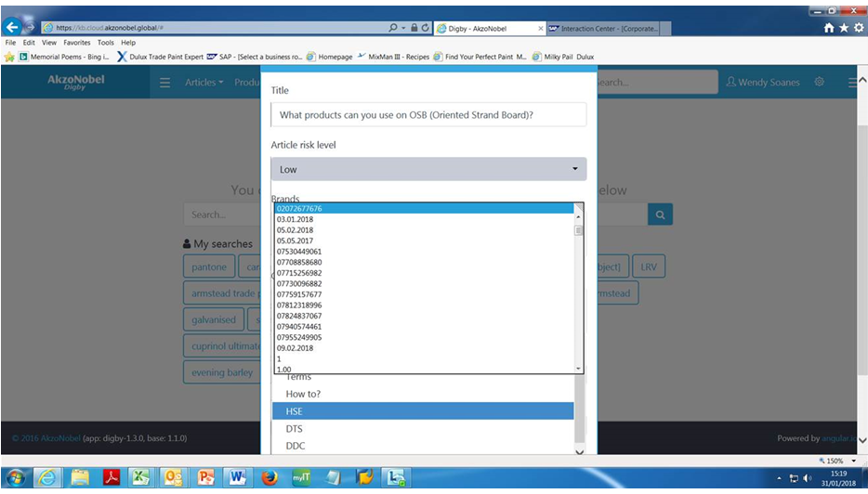Click the volume speaker icon in system tray
The height and width of the screenshot is (494, 868).
pyautogui.click(x=808, y=478)
